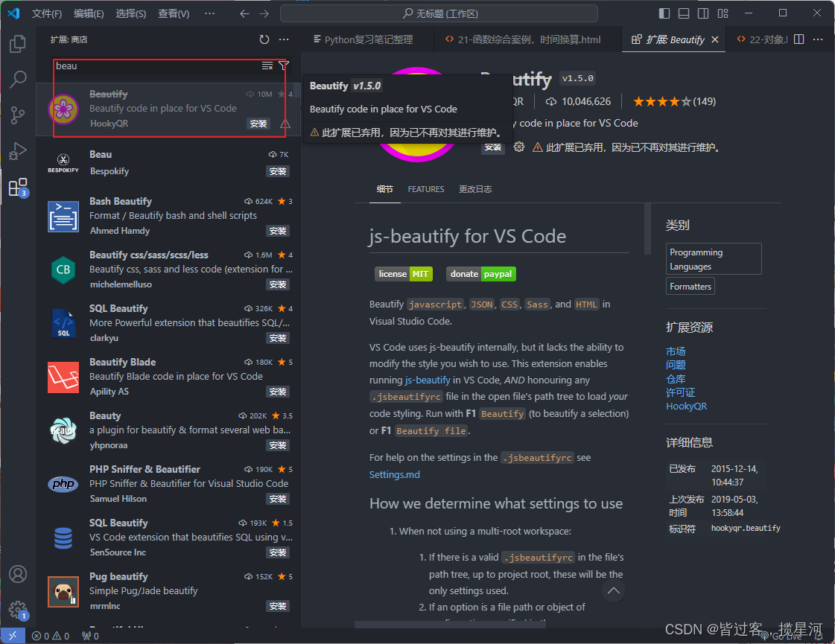Viewport: 835px width, 644px height.
Task: Select the 更改日志 changelog tab
Action: [475, 189]
